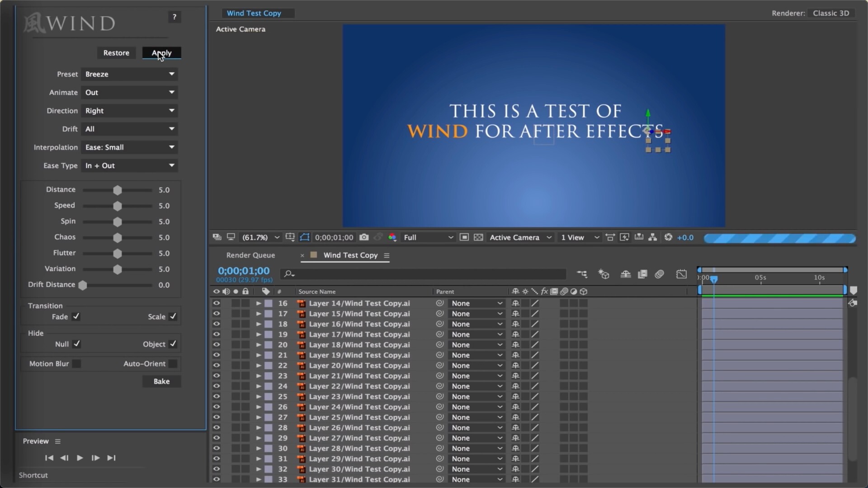This screenshot has height=488, width=868.
Task: Toggle the draft 3D icon in timeline
Action: (604, 274)
